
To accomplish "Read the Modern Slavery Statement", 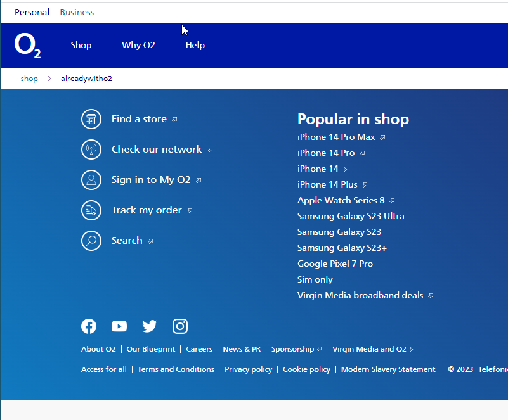I will pyautogui.click(x=388, y=369).
